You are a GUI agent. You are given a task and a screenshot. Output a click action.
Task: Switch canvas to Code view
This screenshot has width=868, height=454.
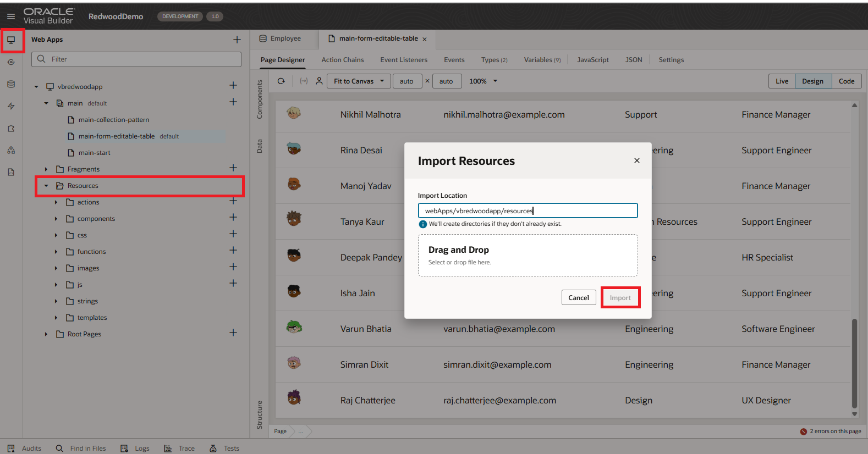coord(846,81)
